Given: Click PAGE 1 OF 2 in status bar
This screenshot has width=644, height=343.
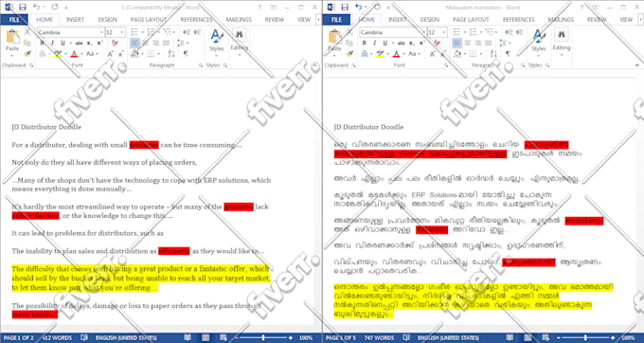Looking at the screenshot, I should tap(19, 337).
